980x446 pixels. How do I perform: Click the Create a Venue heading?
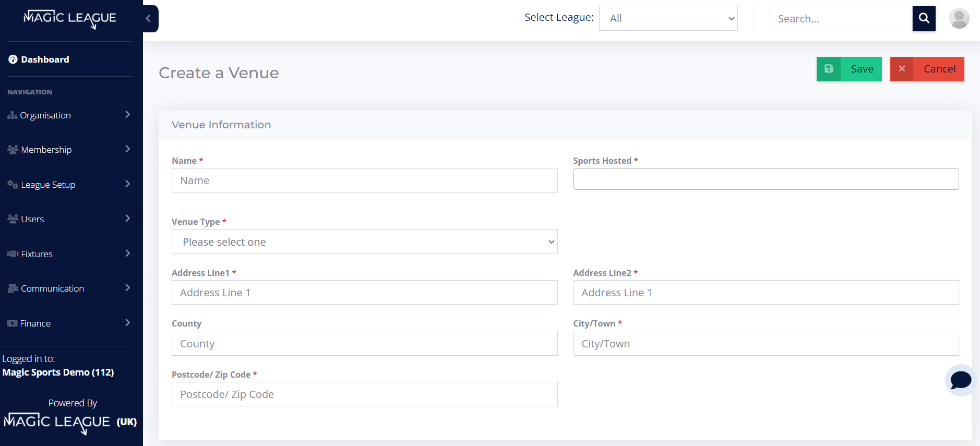tap(219, 73)
